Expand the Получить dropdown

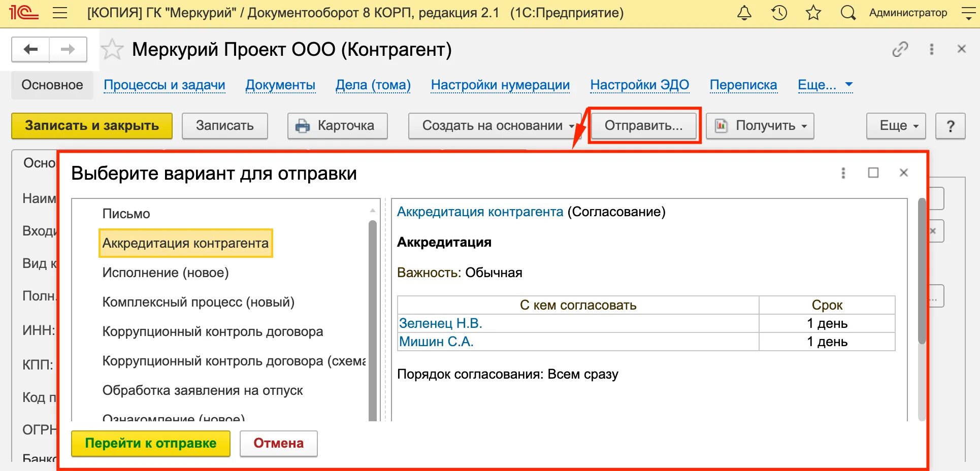pyautogui.click(x=760, y=126)
